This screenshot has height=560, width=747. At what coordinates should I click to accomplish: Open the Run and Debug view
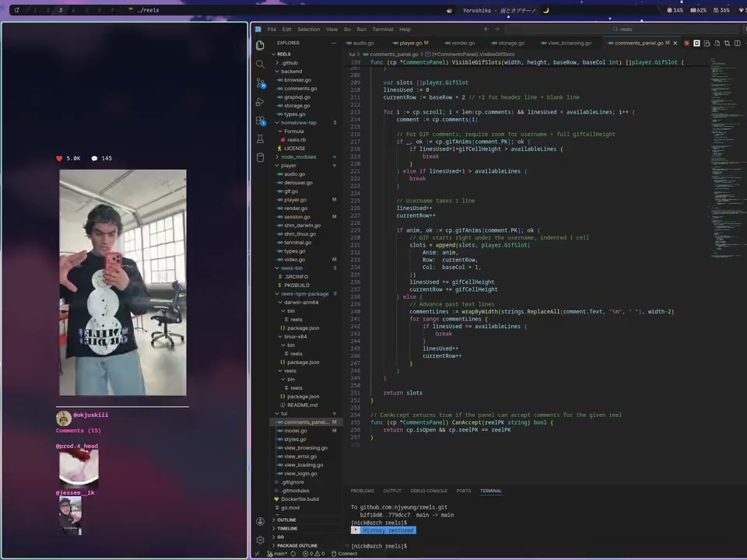(x=260, y=102)
